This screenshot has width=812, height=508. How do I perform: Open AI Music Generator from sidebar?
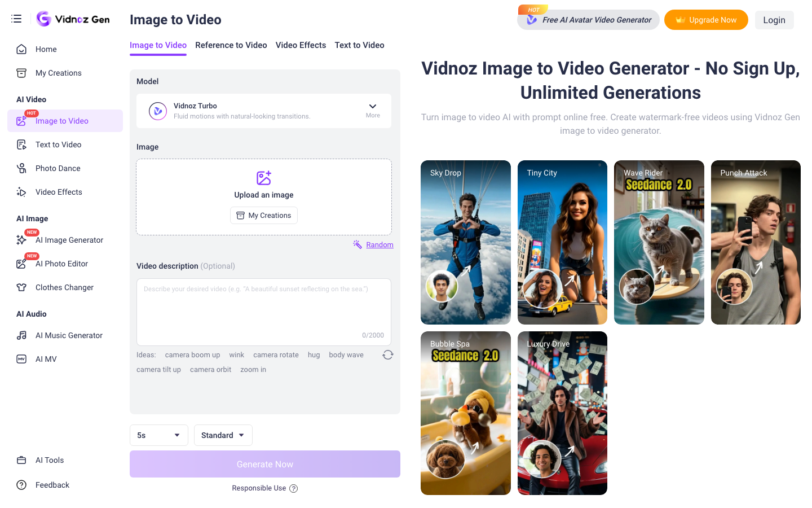point(65,335)
